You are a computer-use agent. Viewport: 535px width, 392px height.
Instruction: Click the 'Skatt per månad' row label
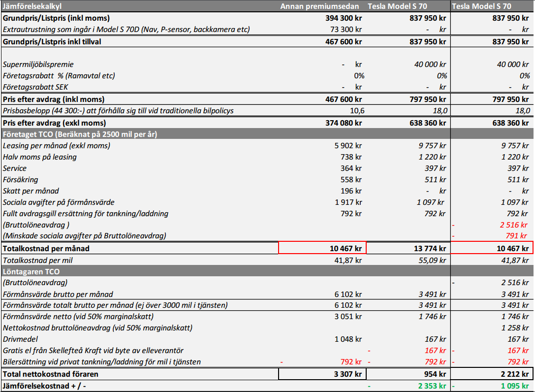pyautogui.click(x=31, y=191)
